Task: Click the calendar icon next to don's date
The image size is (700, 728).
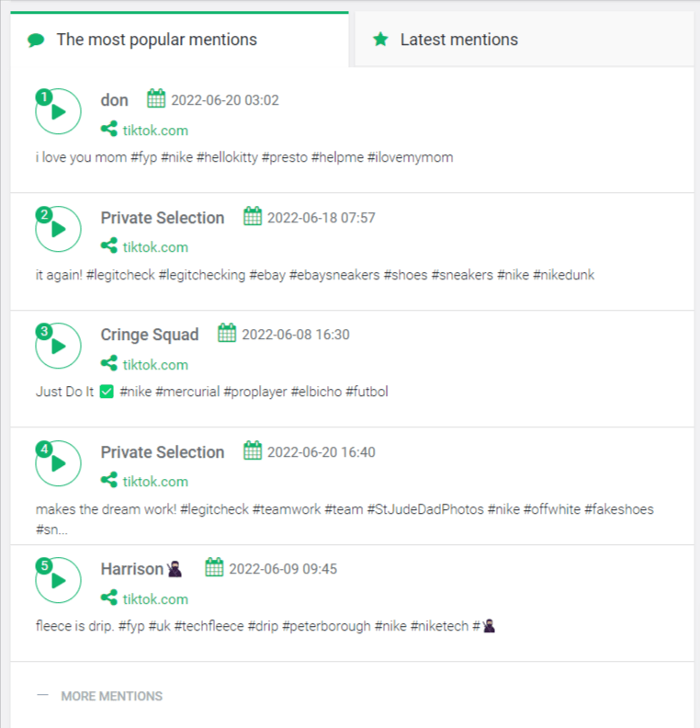Action: 156,99
